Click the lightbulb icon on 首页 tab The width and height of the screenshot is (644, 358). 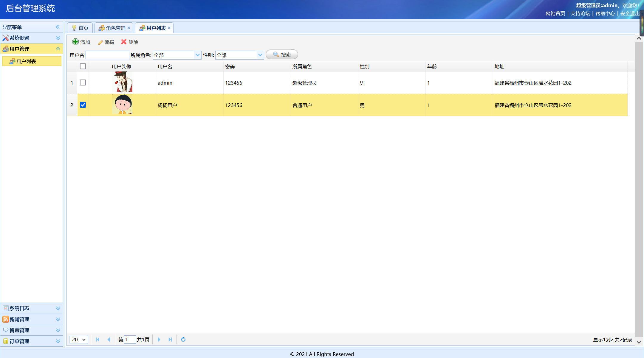[x=74, y=28]
